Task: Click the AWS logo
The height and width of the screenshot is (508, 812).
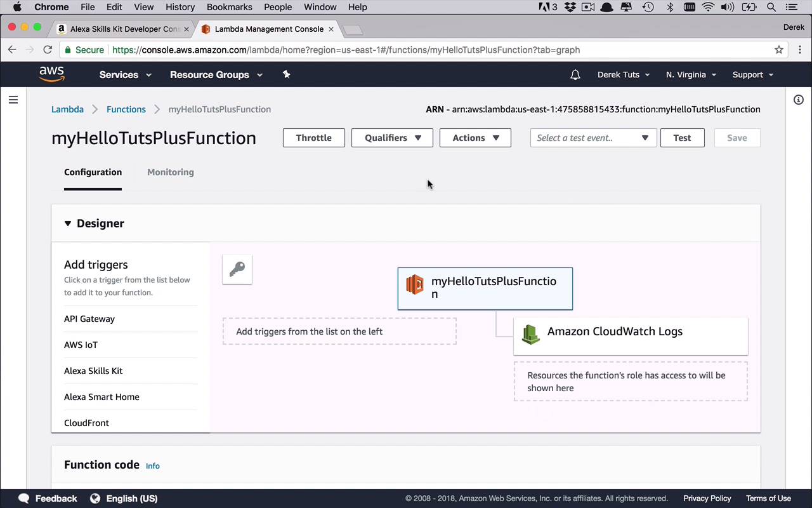Action: coord(51,74)
